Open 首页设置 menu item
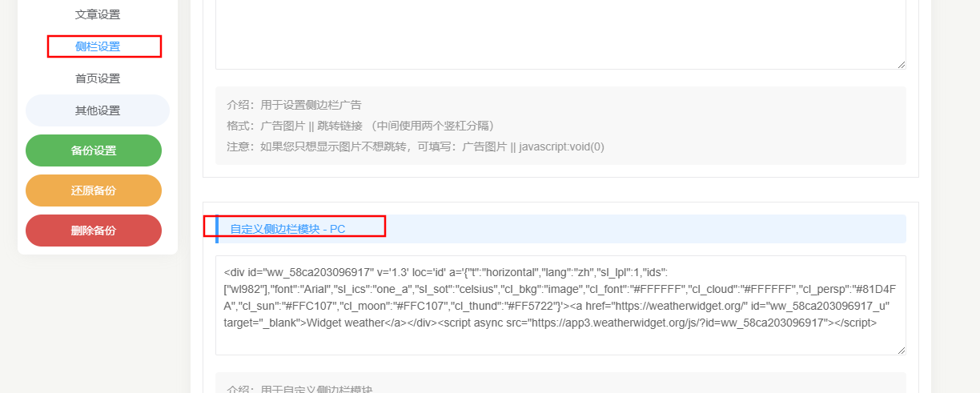The width and height of the screenshot is (980, 393). (x=98, y=78)
